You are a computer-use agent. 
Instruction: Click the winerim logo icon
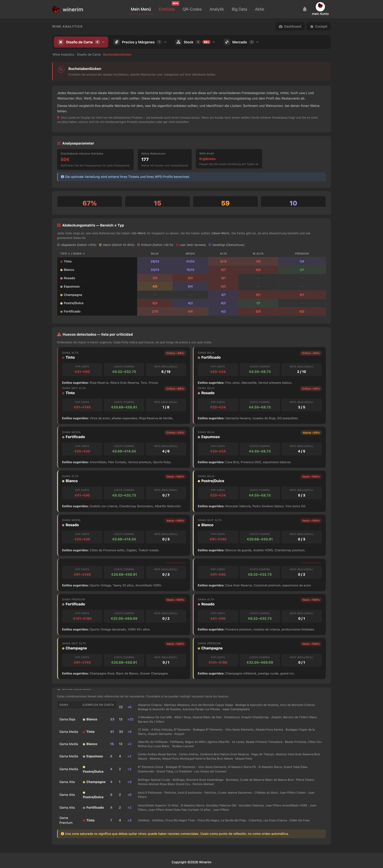tap(56, 9)
